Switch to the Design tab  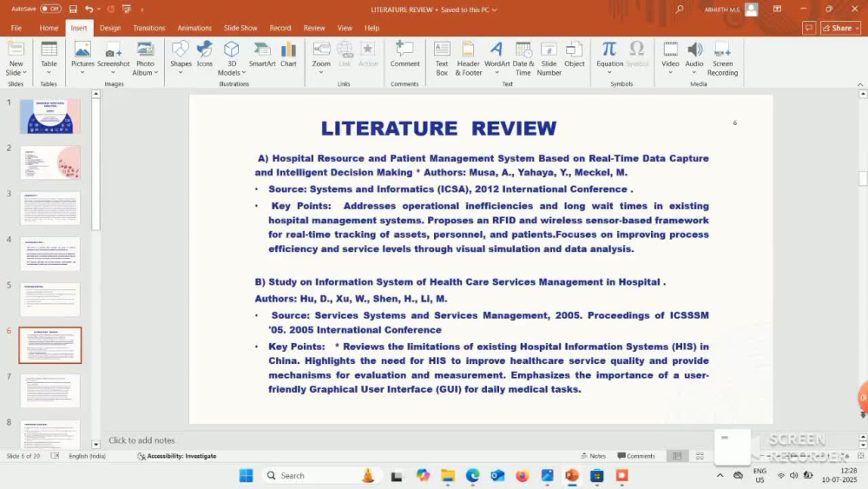[110, 28]
